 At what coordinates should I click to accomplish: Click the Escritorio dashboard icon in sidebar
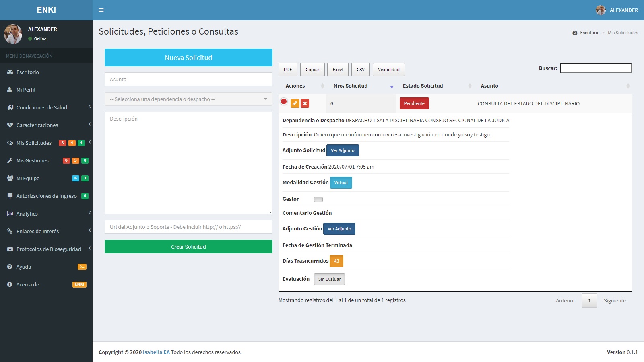tap(10, 72)
